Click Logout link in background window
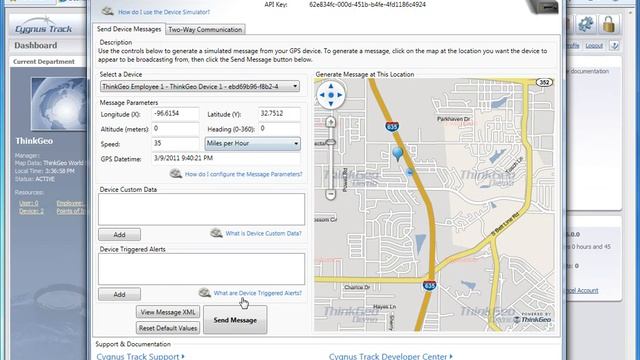The height and width of the screenshot is (360, 640). [x=594, y=46]
